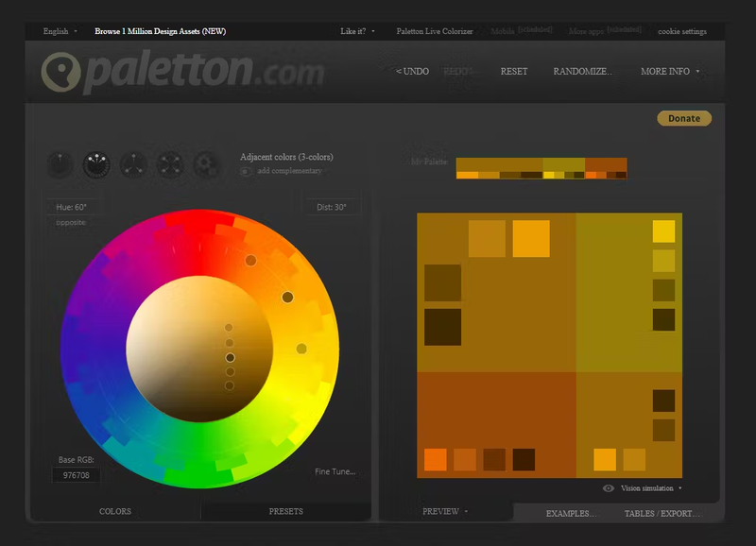Click the darkest brown swatch in the primary panel's left column
The image size is (756, 546).
[x=442, y=327]
